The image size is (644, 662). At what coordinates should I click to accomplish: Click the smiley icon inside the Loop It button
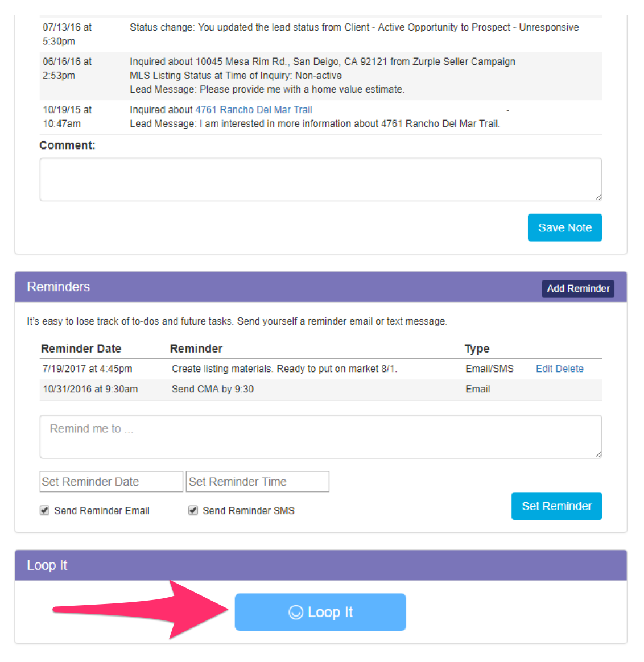295,612
